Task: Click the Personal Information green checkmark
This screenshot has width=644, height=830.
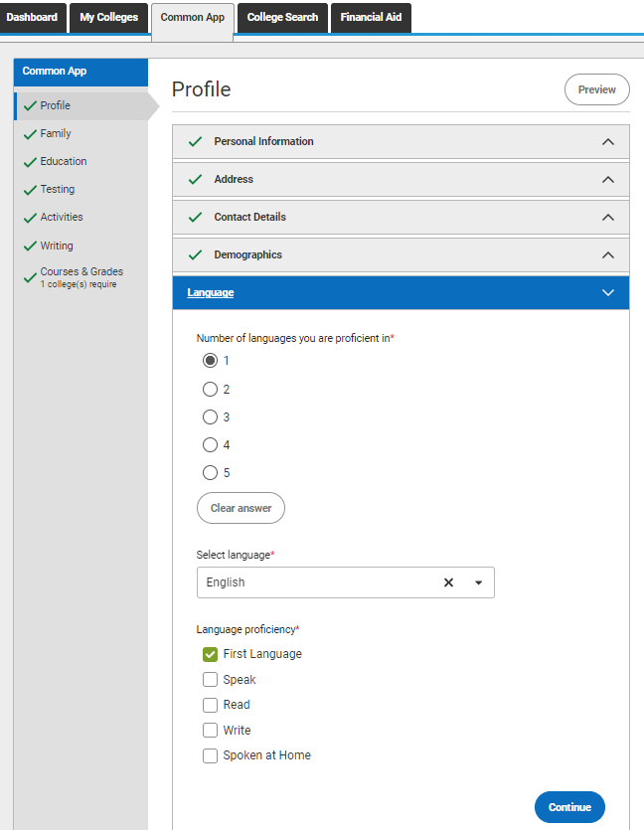Action: [x=195, y=141]
